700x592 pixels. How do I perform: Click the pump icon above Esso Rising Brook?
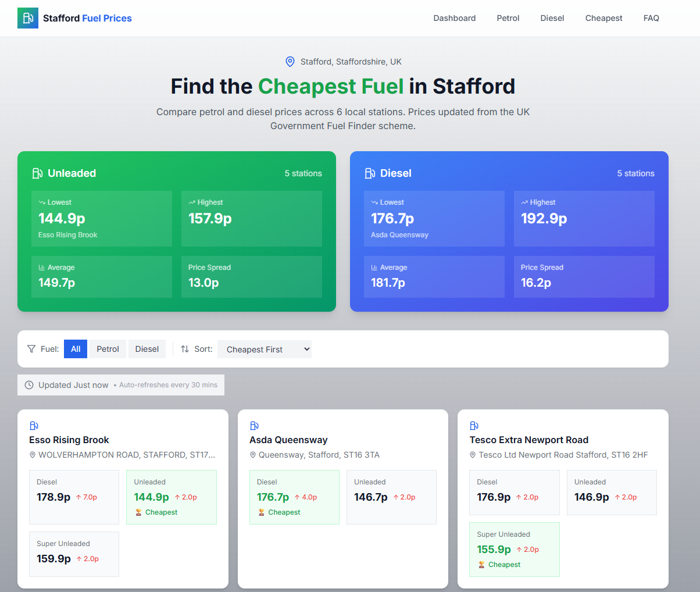coord(34,426)
